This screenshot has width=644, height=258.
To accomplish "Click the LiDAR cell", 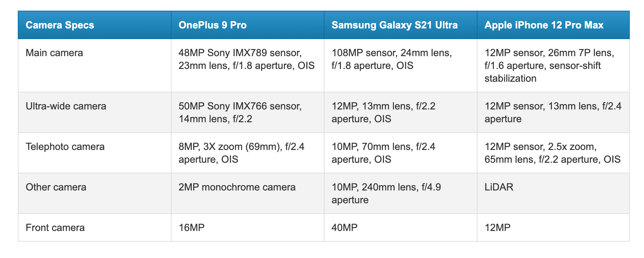I will click(x=553, y=193).
